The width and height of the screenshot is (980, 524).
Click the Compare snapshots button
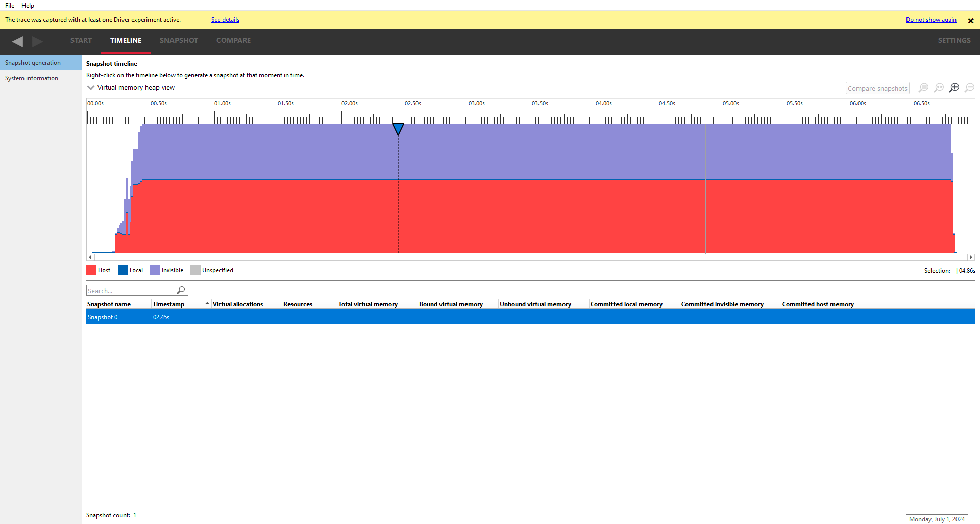[x=877, y=88]
